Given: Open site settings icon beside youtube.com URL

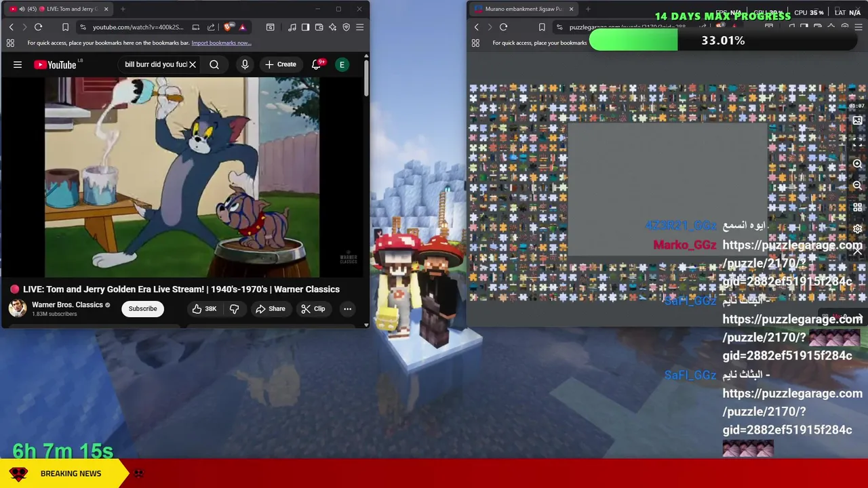Looking at the screenshot, I should (x=83, y=27).
